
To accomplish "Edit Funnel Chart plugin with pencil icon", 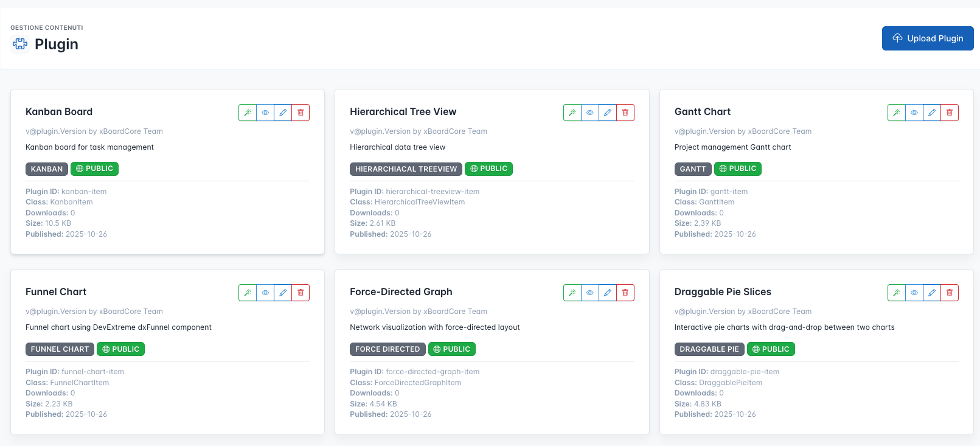I will [283, 293].
